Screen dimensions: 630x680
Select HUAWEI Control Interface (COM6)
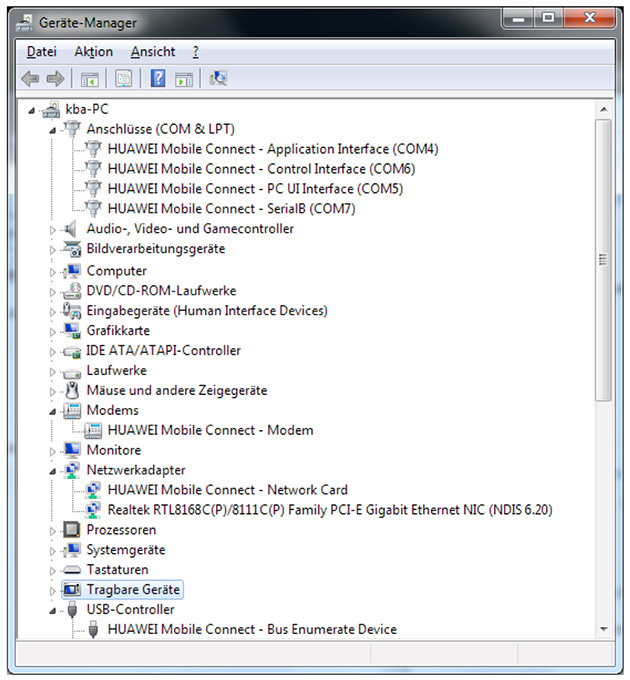(261, 169)
